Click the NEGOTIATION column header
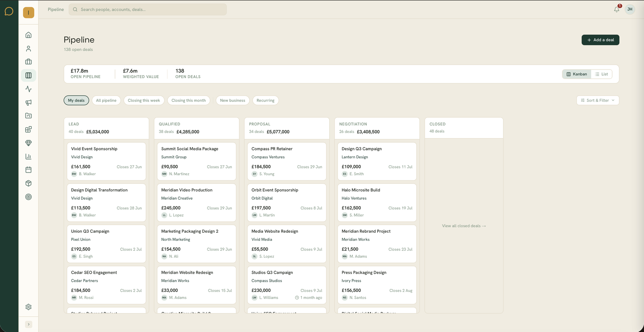 (x=377, y=128)
